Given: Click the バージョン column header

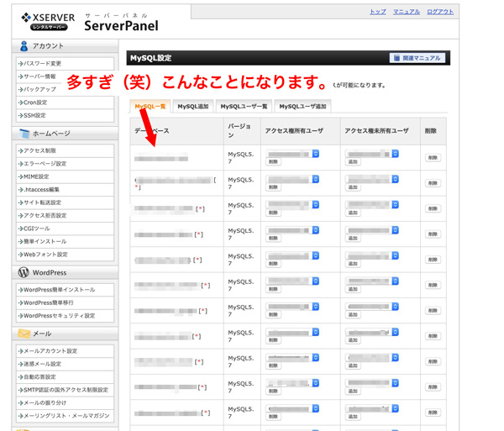Looking at the screenshot, I should [242, 131].
